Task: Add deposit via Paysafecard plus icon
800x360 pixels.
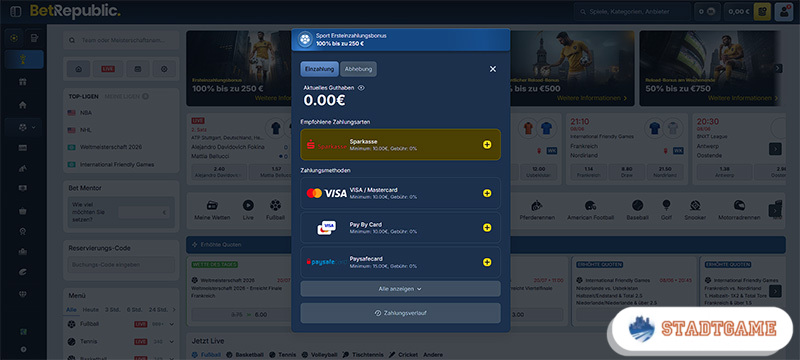Action: 487,262
